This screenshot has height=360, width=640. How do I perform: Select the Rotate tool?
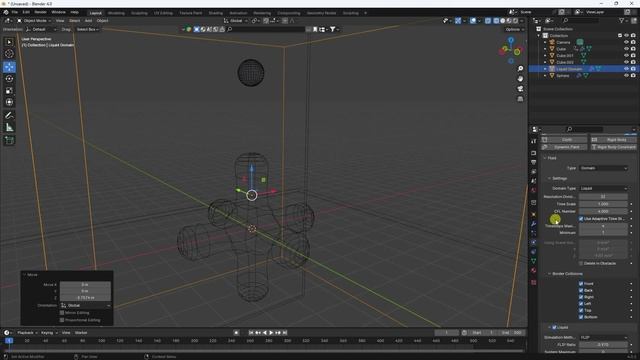click(x=9, y=79)
